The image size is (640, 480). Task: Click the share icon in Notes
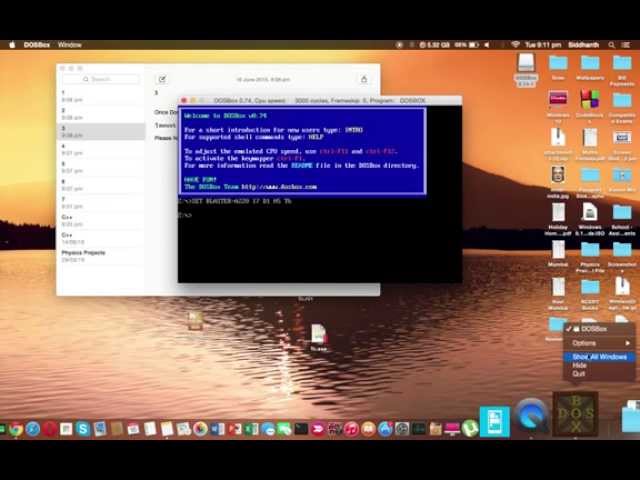coord(364,79)
